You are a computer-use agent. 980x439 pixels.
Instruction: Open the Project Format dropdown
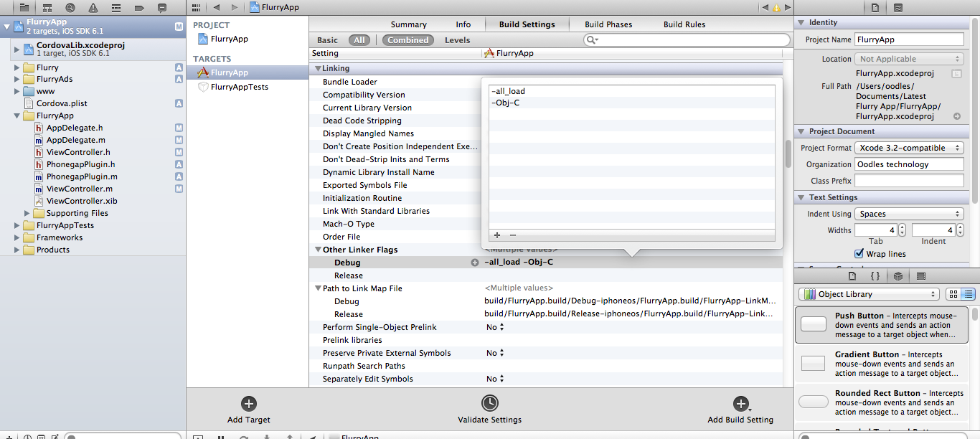[909, 148]
